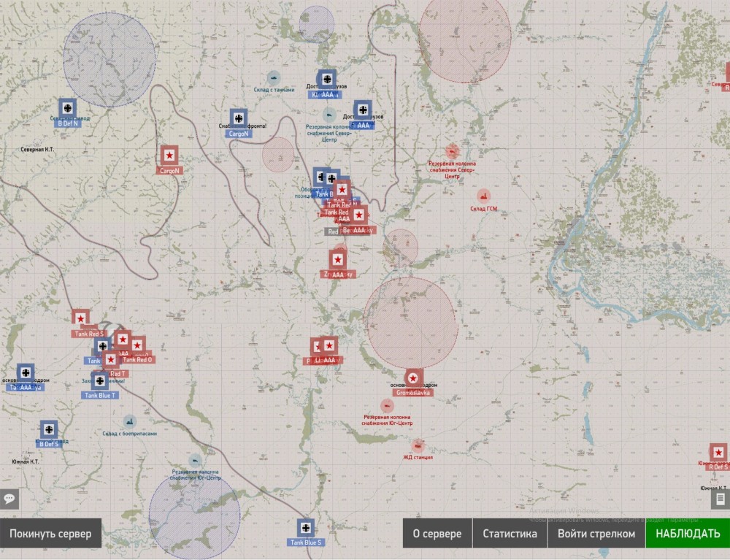Click the red Резервная колонна снабжения Север-Центр icon
This screenshot has width=730, height=560.
click(x=452, y=151)
